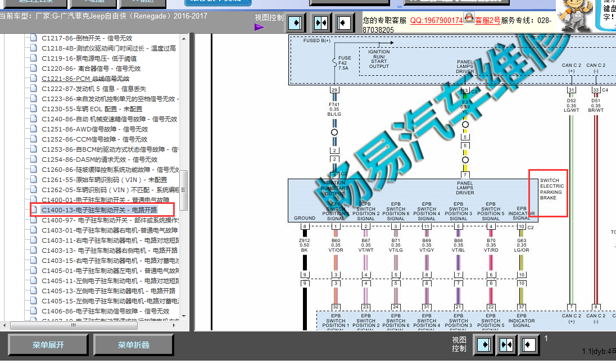Click document icon of C1400-13 row
Viewport: 616px width, 364px height.
click(34, 210)
